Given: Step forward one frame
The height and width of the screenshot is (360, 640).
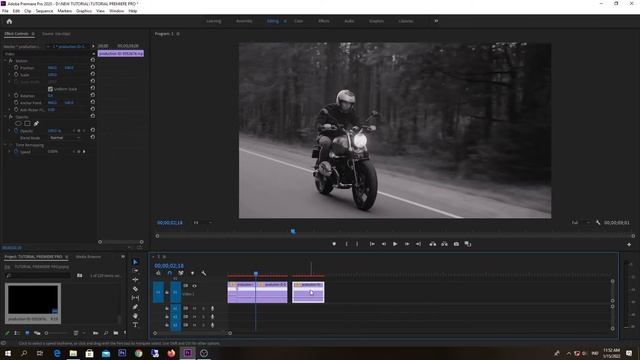Looking at the screenshot, I should point(407,244).
